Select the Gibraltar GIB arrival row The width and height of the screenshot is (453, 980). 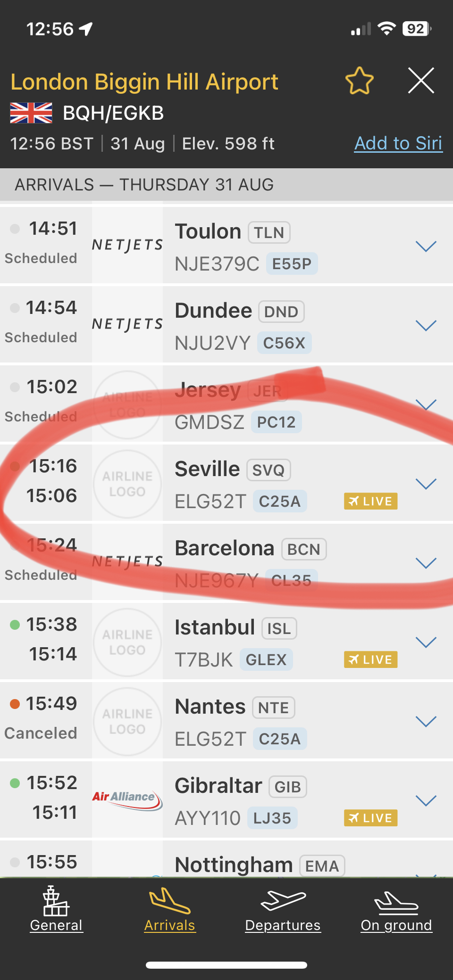[x=226, y=799]
